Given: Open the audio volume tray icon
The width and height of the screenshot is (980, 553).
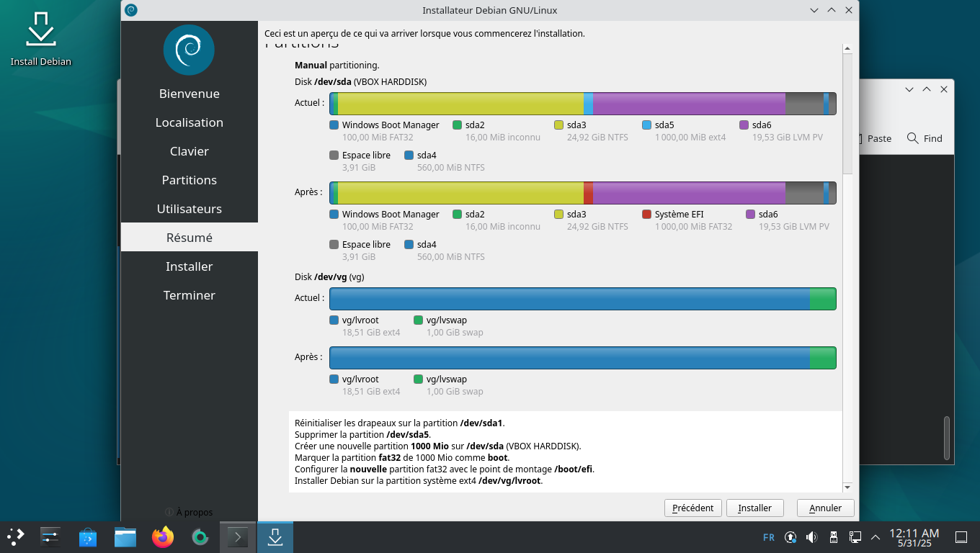Looking at the screenshot, I should click(x=811, y=537).
